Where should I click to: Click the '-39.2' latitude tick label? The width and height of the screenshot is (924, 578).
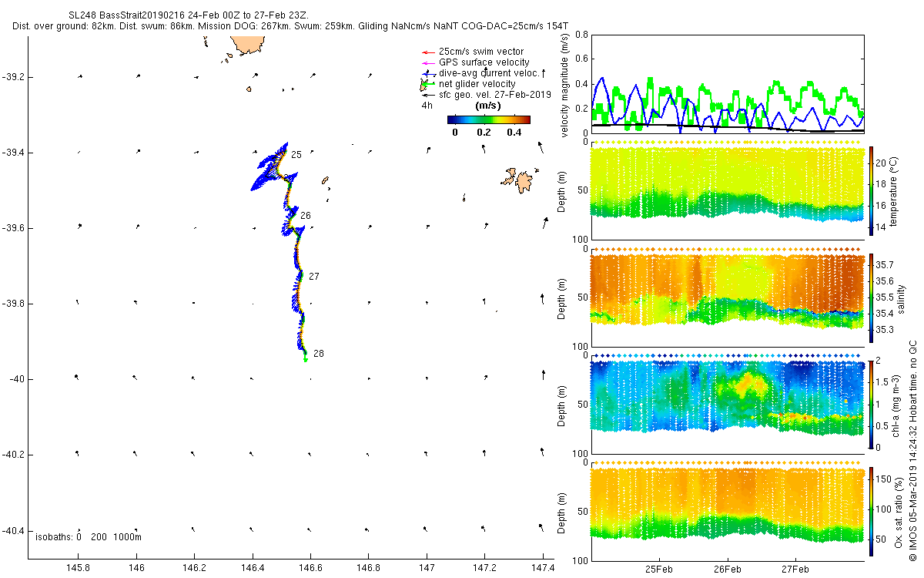click(14, 77)
